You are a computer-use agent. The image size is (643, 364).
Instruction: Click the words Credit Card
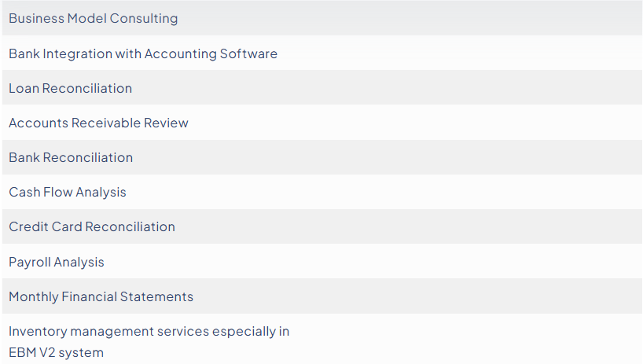click(x=46, y=226)
